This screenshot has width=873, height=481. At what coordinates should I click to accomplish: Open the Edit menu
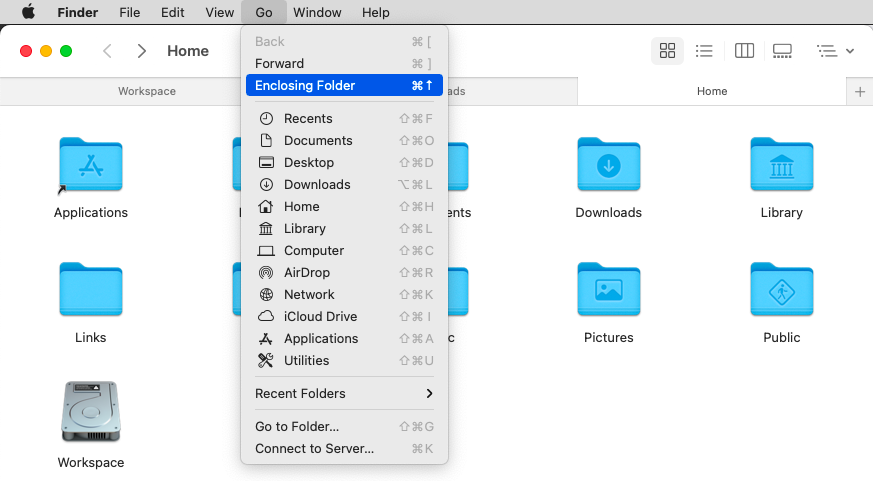click(173, 12)
